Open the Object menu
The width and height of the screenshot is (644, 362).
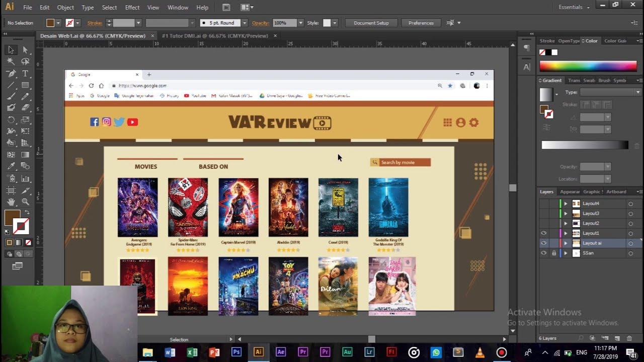pos(65,8)
